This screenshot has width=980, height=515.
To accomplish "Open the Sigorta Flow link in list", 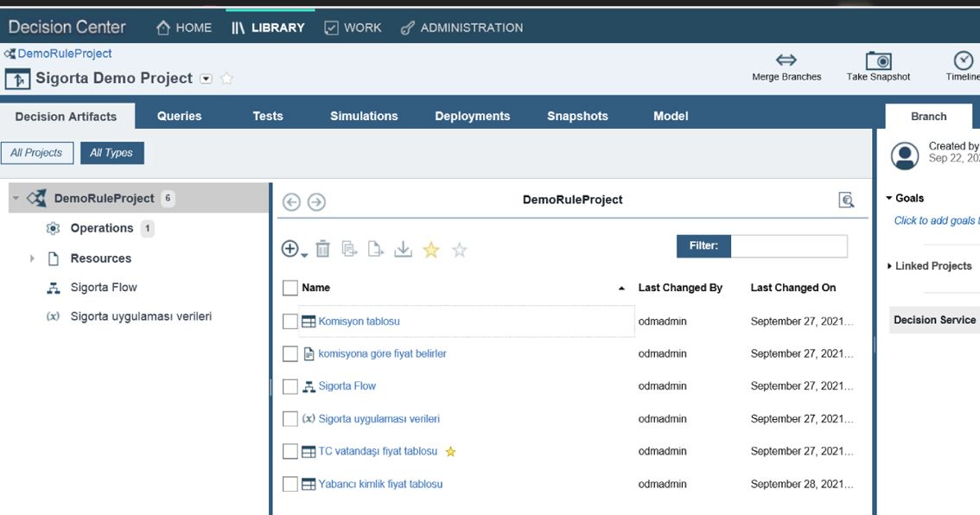I will coord(347,386).
